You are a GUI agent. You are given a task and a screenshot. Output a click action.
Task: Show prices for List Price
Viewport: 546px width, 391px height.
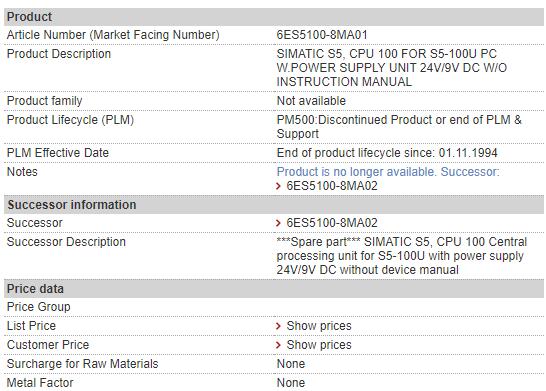pyautogui.click(x=319, y=326)
